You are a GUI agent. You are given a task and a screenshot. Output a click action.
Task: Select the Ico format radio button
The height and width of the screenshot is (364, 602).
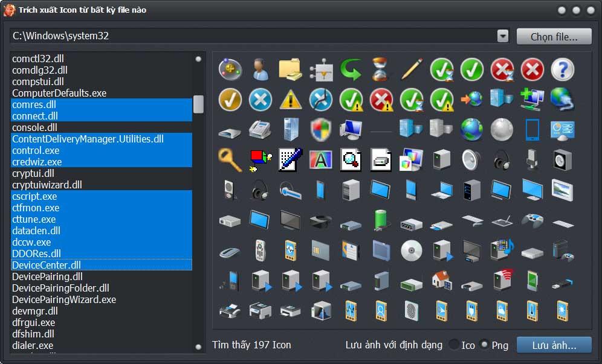click(454, 345)
